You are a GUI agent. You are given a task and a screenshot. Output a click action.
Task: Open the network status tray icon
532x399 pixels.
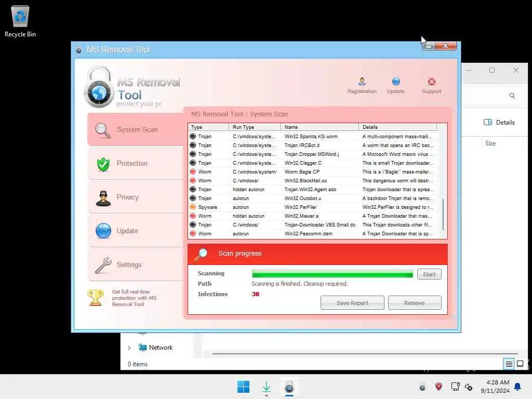tap(455, 387)
